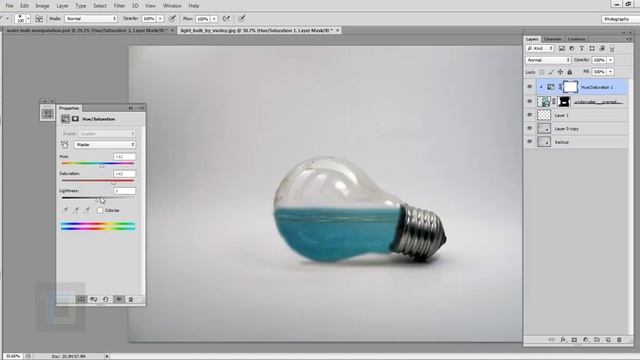Open layer Opacity arrow in Layers panel
The height and width of the screenshot is (360, 640).
(x=611, y=60)
